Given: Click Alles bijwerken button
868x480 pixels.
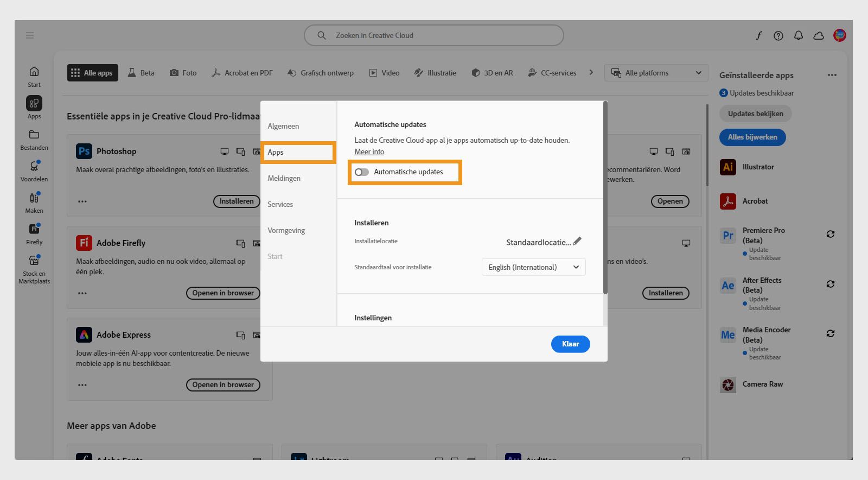Looking at the screenshot, I should coord(753,137).
